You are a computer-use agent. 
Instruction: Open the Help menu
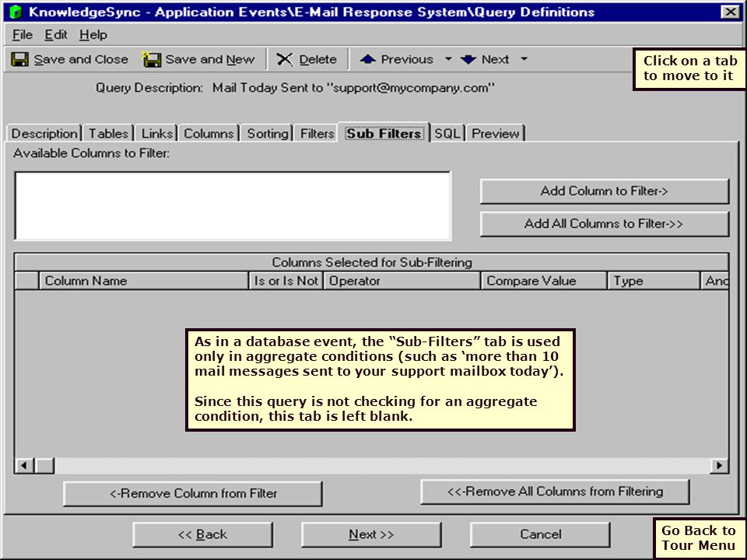pos(93,35)
